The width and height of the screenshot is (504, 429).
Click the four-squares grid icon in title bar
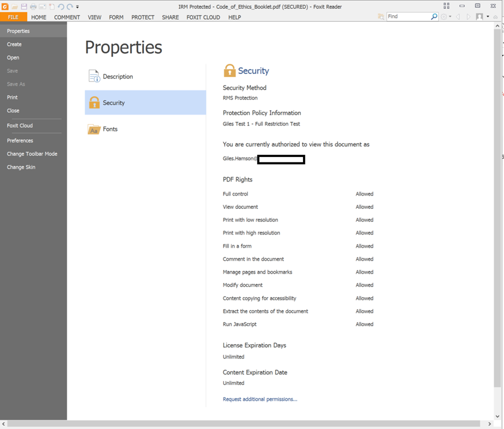click(x=446, y=6)
